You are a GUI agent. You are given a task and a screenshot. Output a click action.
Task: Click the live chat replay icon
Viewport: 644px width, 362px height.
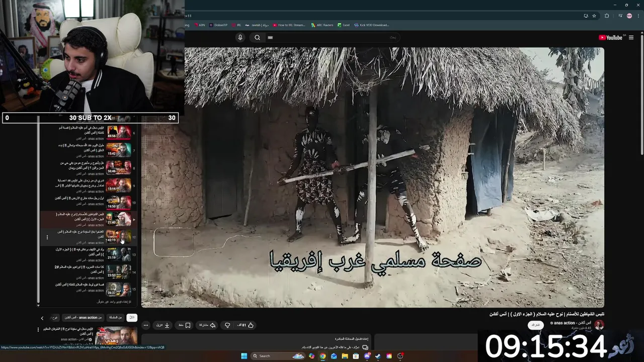pos(365,347)
